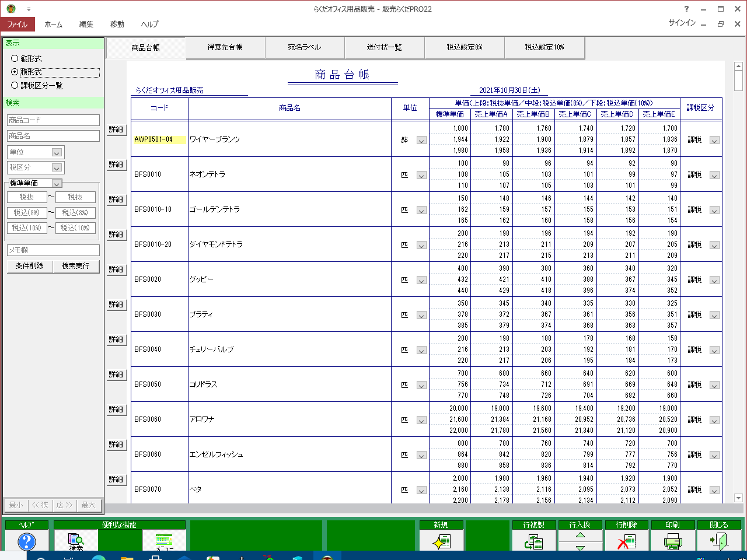
Task: Click the 最大 zoom button
Action: [x=88, y=505]
